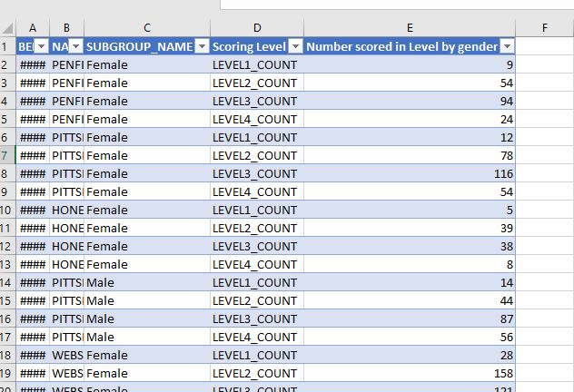
Task: Select column E header
Action: pyautogui.click(x=410, y=28)
